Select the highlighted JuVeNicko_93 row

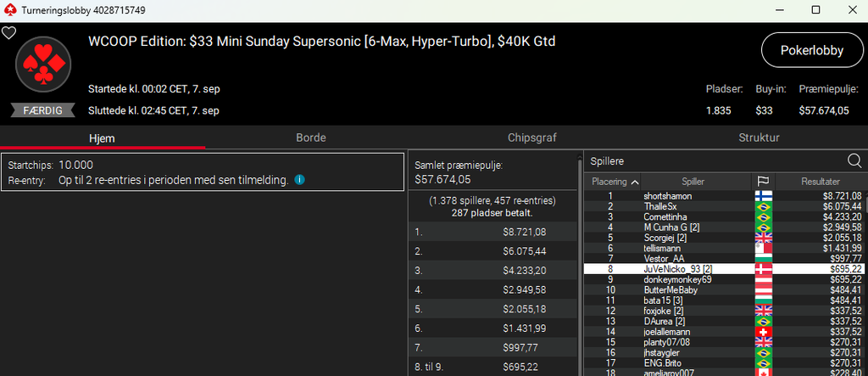pyautogui.click(x=724, y=269)
